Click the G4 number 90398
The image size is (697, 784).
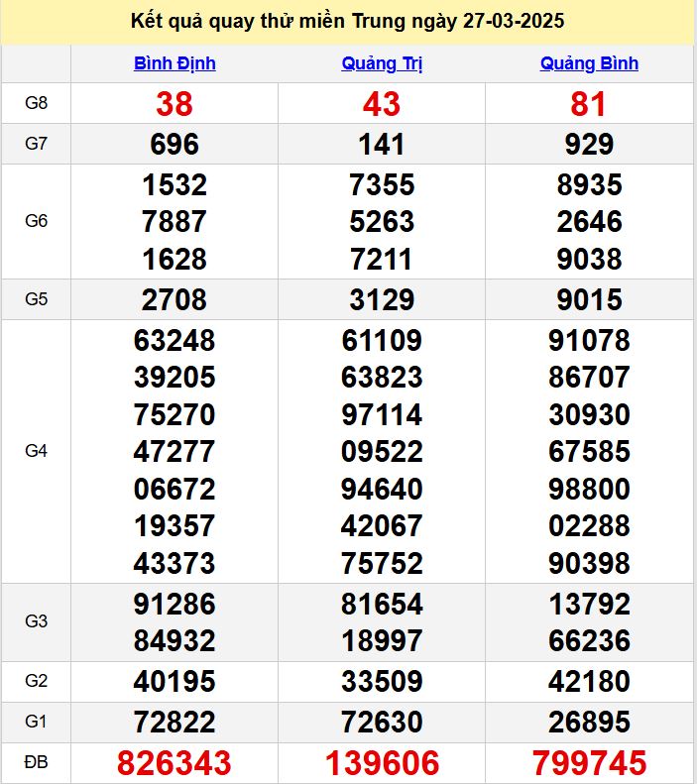(590, 564)
